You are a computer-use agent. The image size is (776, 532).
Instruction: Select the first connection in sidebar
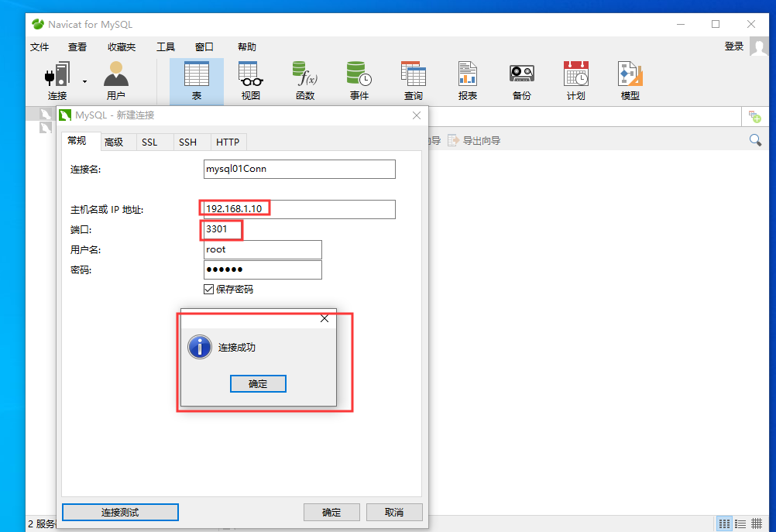46,115
